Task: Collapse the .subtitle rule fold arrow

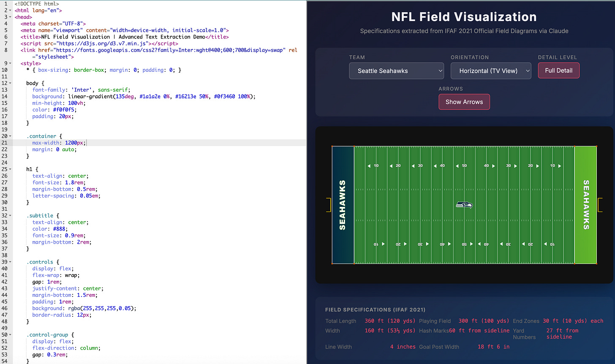Action: tap(10, 215)
